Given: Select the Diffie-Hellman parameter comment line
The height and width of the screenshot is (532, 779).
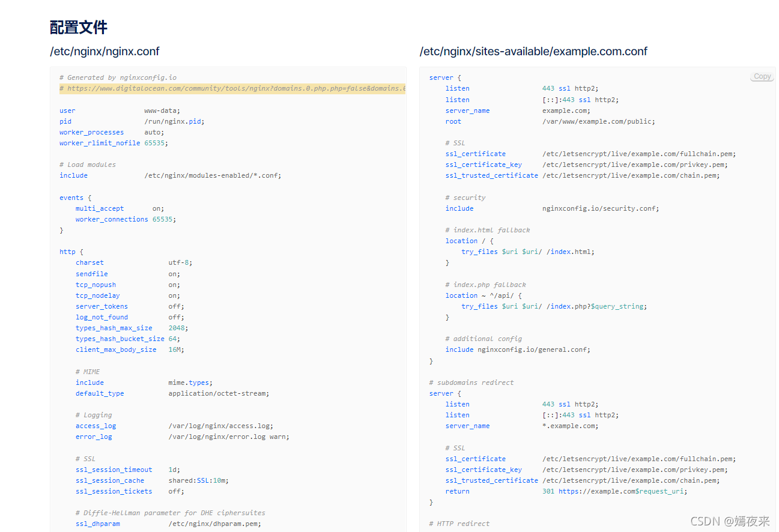Looking at the screenshot, I should [171, 513].
